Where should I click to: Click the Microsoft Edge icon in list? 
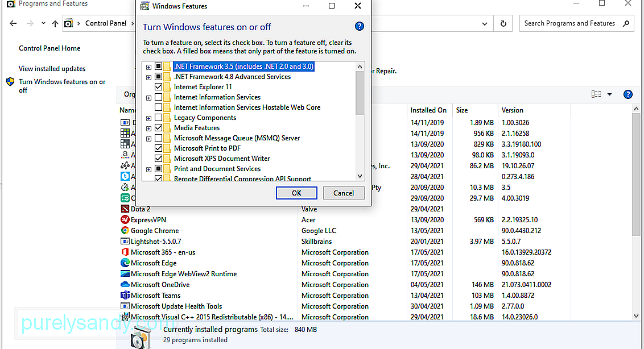pyautogui.click(x=125, y=263)
